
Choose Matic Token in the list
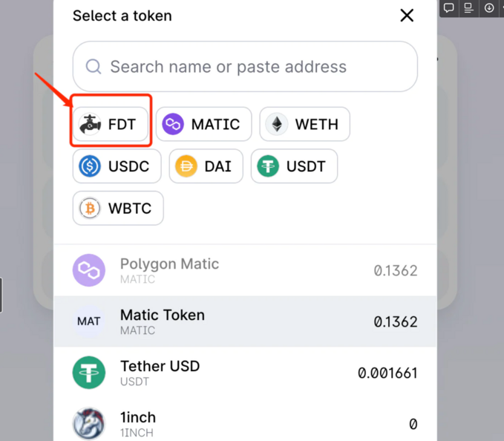245,321
